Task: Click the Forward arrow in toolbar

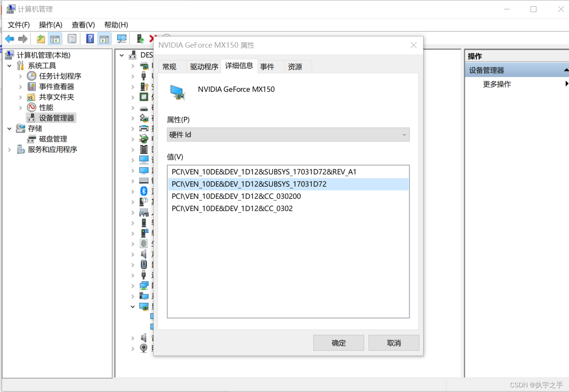Action: (23, 39)
